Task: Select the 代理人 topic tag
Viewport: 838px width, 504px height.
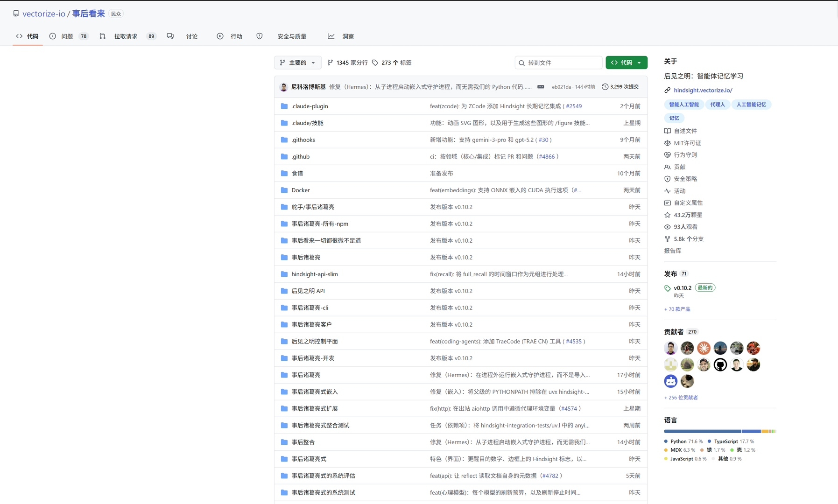Action: [x=718, y=105]
